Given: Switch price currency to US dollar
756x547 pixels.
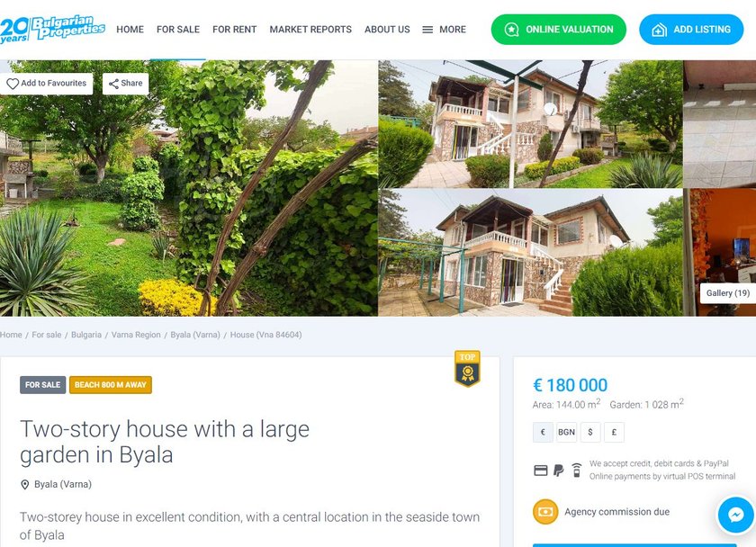Looking at the screenshot, I should click(x=590, y=433).
